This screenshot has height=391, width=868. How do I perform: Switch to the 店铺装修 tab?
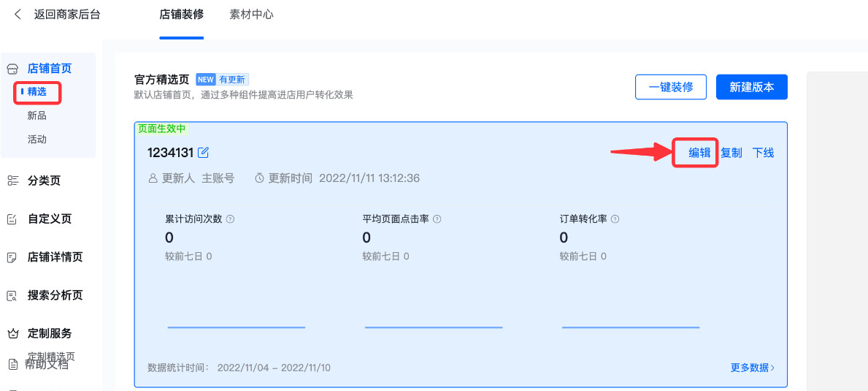click(182, 15)
